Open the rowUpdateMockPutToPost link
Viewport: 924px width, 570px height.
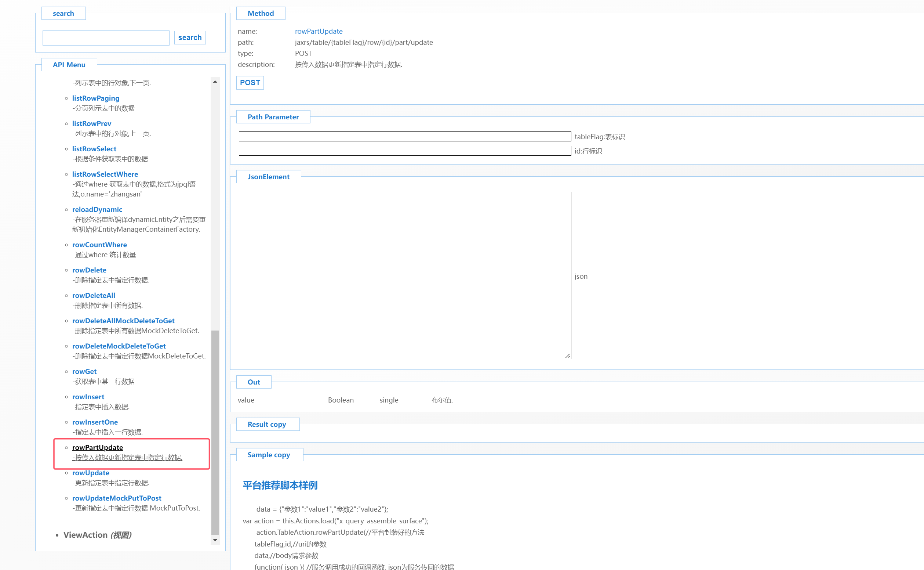117,498
